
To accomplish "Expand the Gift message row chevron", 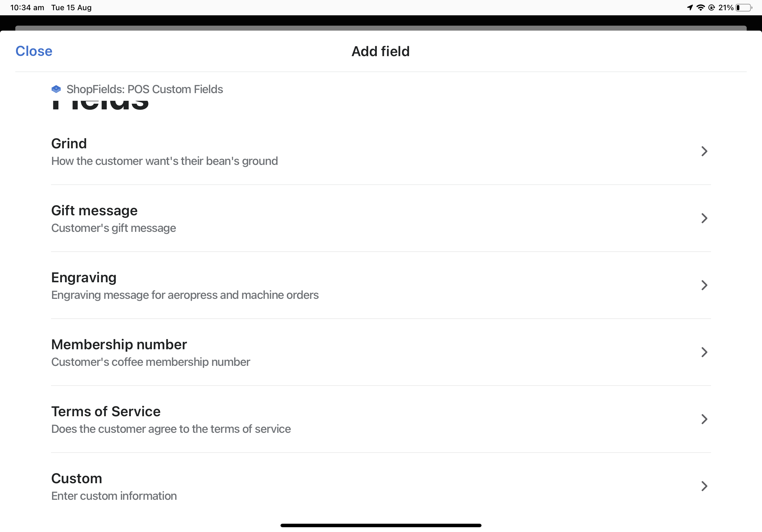I will tap(705, 218).
